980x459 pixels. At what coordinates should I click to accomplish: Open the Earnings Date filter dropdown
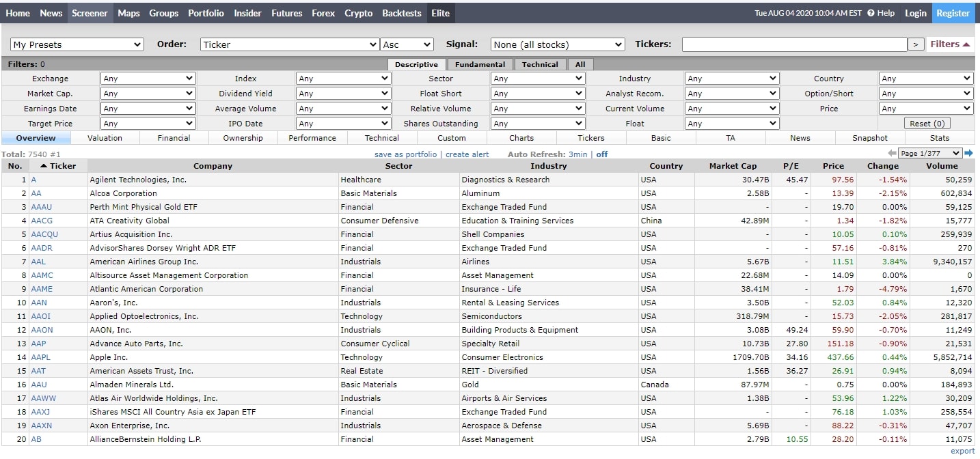tap(148, 109)
